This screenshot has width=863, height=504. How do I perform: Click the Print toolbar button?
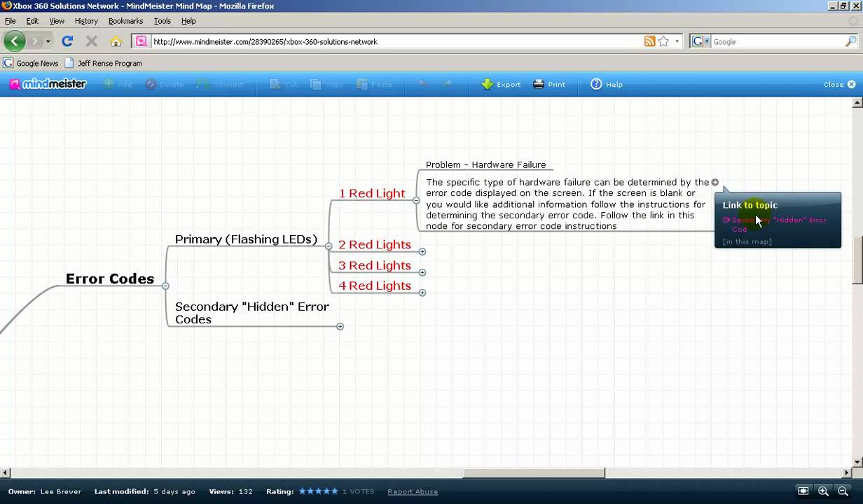point(549,84)
